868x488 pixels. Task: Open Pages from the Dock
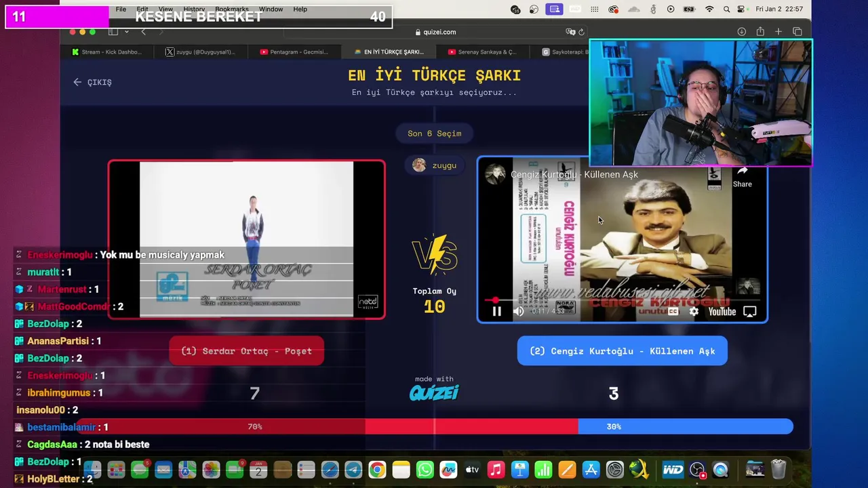coord(567,470)
